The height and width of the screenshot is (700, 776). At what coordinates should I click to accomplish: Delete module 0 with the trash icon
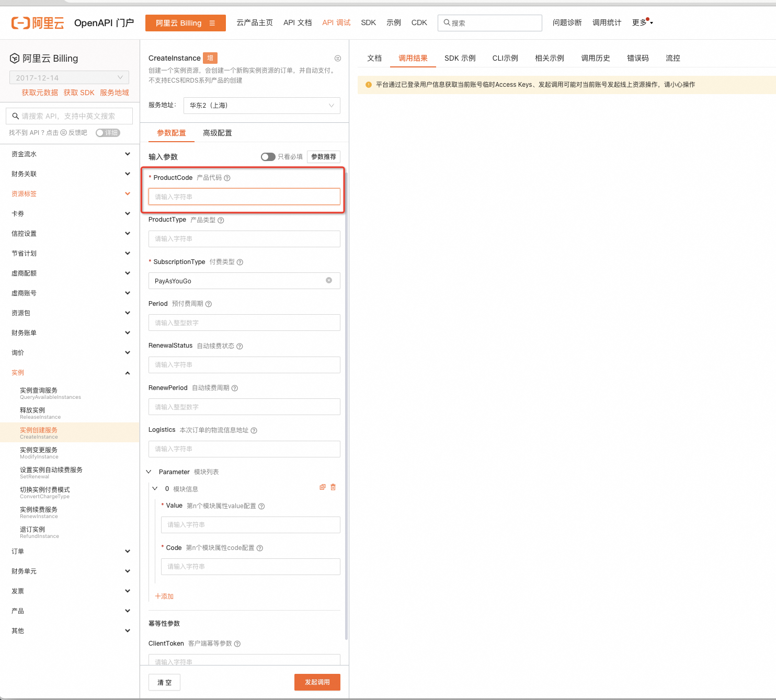point(333,487)
